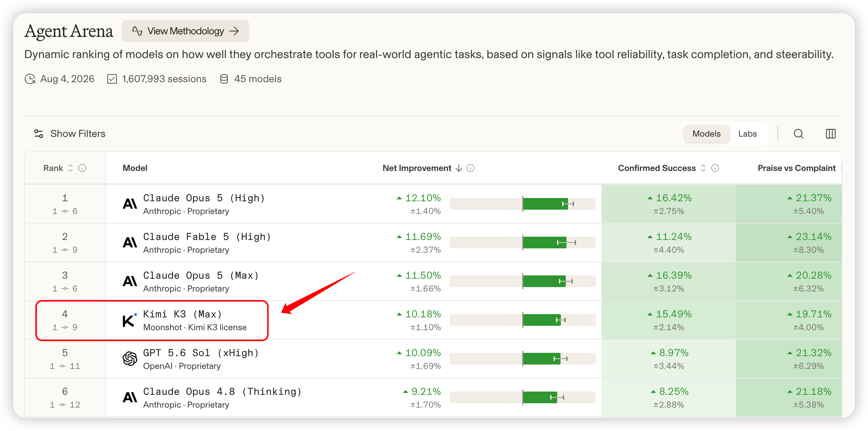The height and width of the screenshot is (431, 868).
Task: Click the checkmark icon beside sessions count
Action: pyautogui.click(x=112, y=79)
